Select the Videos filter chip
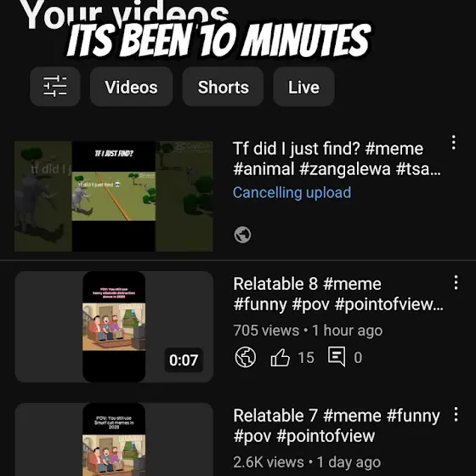Viewport: 476px width, 476px height. coord(131,87)
